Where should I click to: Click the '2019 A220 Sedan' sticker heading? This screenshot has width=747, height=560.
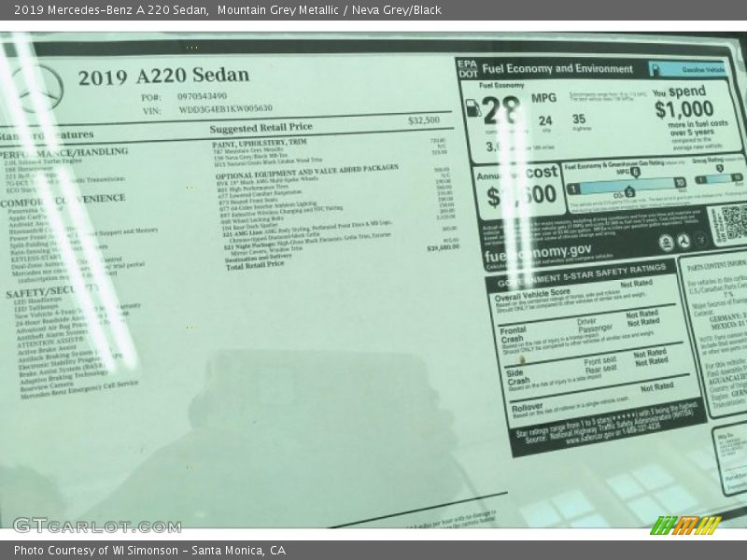pos(163,77)
